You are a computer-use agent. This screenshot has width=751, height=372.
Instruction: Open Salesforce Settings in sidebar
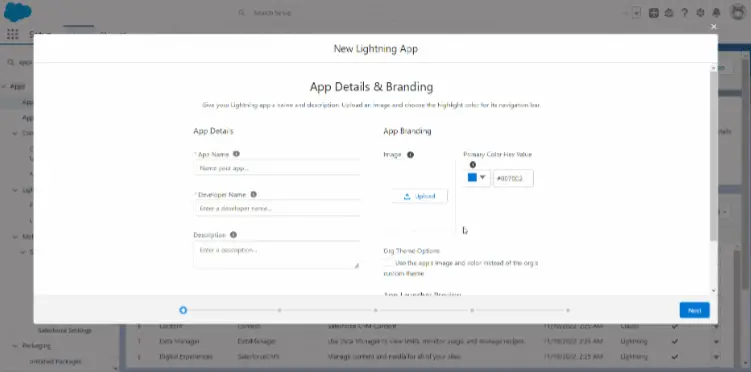click(64, 330)
